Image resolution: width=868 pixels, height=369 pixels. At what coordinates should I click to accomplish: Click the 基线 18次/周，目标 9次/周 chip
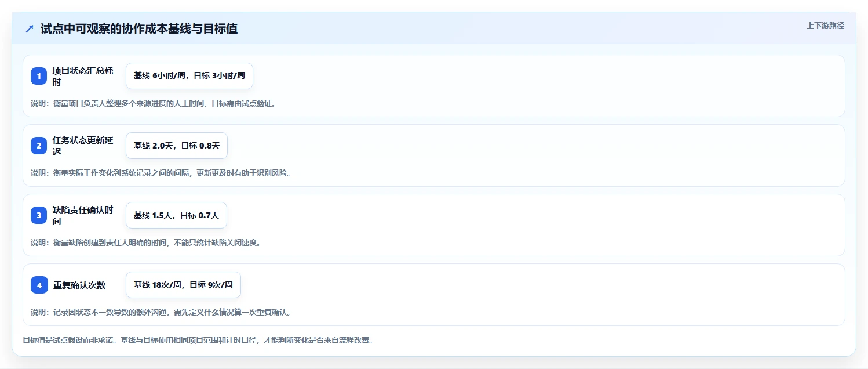[183, 285]
